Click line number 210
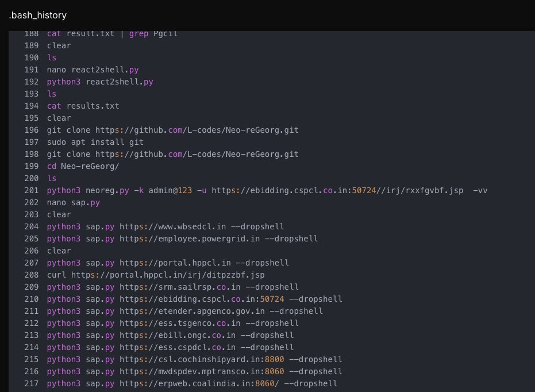Viewport: 535px width, 392px height. tap(32, 299)
